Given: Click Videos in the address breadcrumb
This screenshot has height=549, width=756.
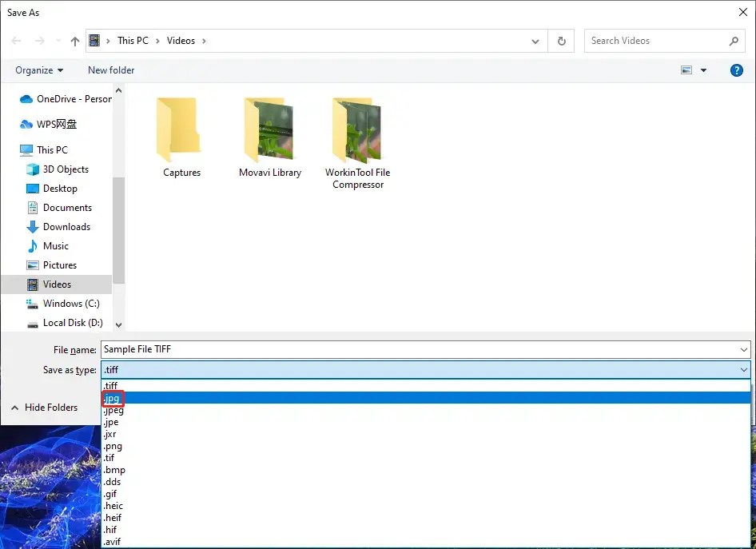Looking at the screenshot, I should (179, 40).
